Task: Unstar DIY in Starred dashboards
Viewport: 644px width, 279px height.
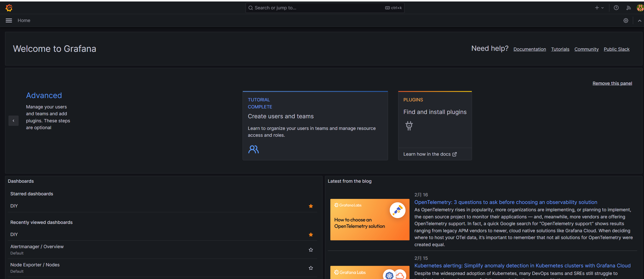Action: pyautogui.click(x=311, y=206)
